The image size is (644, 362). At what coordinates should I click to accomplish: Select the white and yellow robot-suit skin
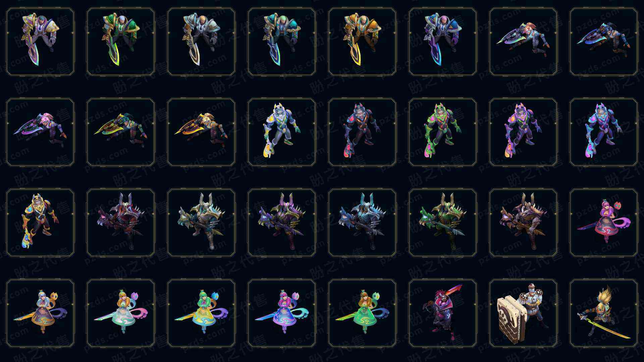click(x=282, y=132)
